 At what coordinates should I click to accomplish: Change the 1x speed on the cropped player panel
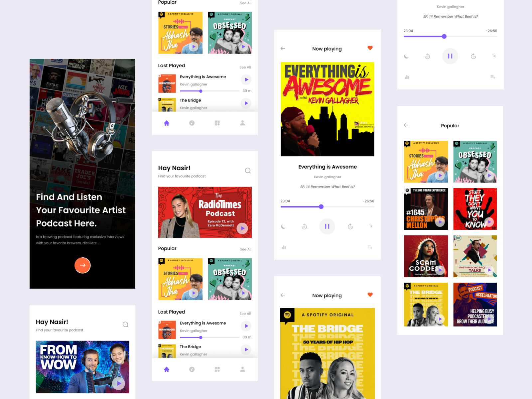pos(494,56)
